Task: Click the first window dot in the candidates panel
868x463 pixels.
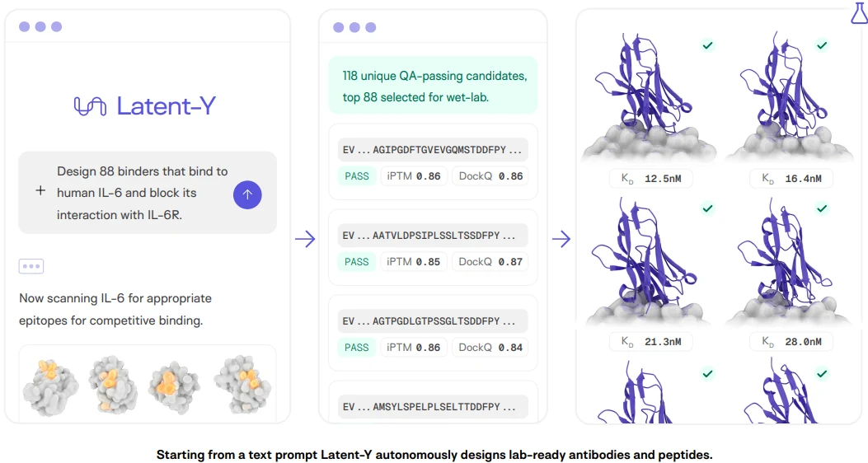Action: pyautogui.click(x=338, y=27)
